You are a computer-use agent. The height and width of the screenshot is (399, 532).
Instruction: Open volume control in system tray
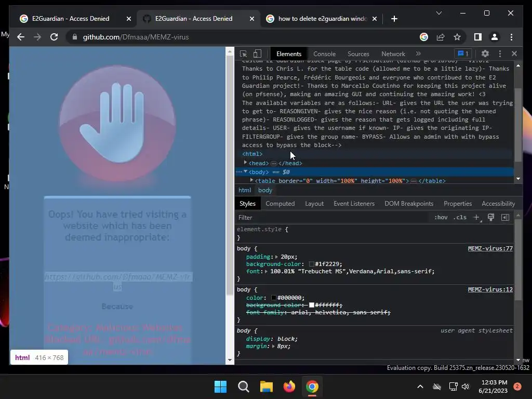tap(465, 387)
